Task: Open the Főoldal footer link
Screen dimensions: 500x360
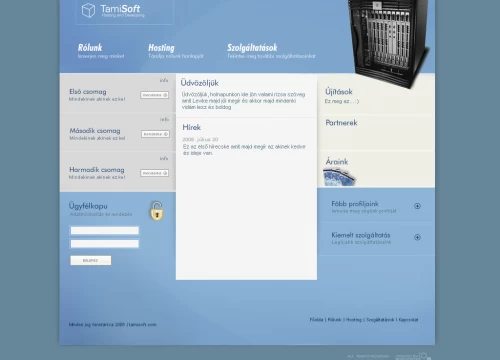Action: tap(316, 320)
